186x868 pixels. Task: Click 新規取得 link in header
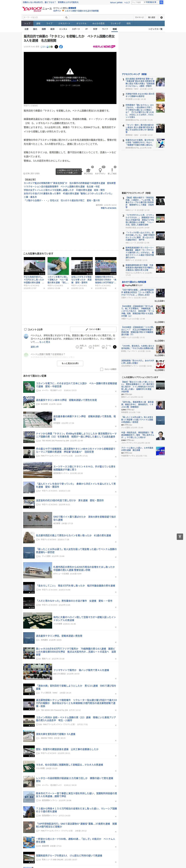click(x=72, y=8)
